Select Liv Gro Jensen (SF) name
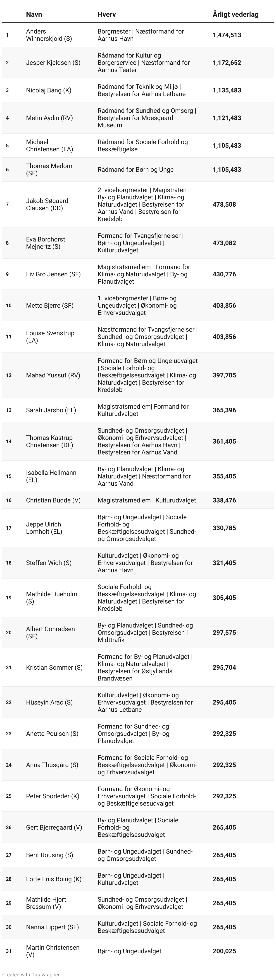Viewport: 276px width, 980px height. pos(53,274)
